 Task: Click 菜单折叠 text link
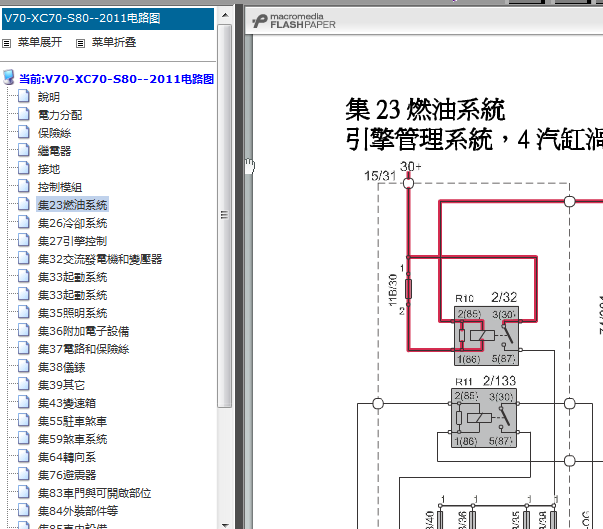coord(114,42)
